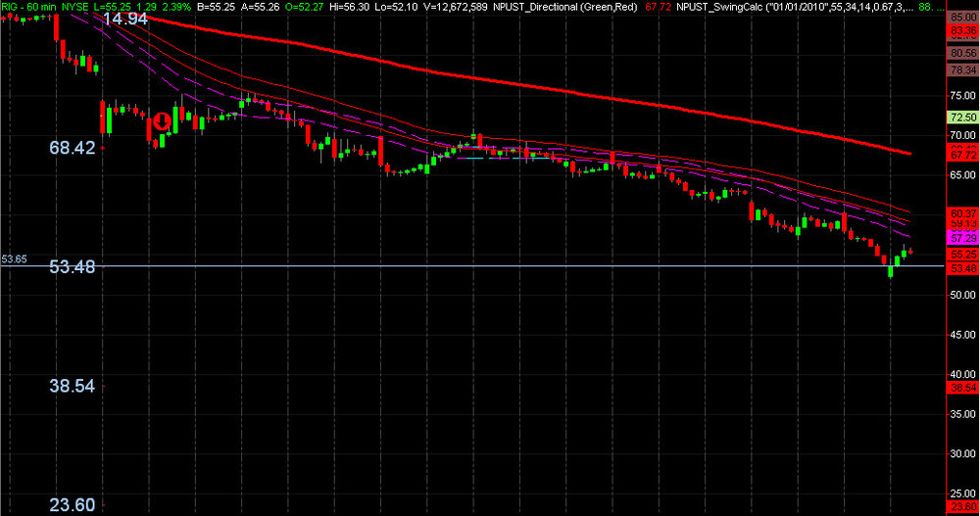Click the 85.00 price axis tag
The height and width of the screenshot is (516, 980).
click(963, 18)
